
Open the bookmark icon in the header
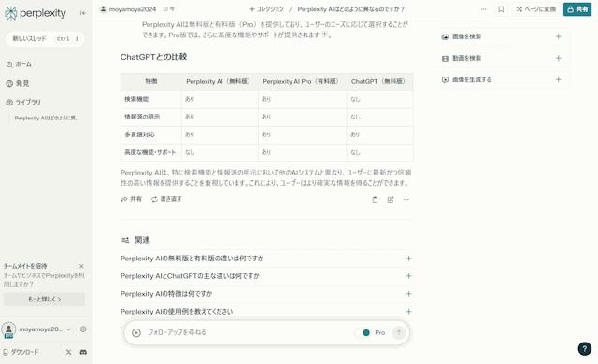tap(501, 9)
